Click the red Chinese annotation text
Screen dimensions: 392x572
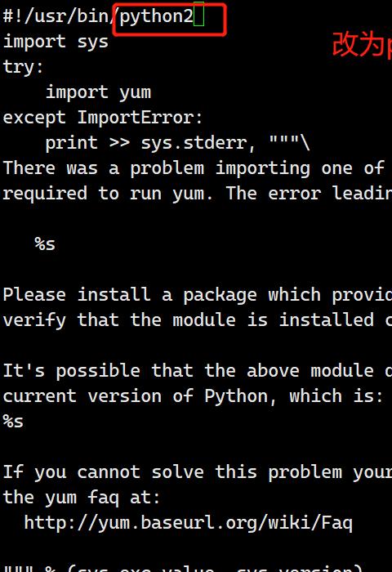coord(362,44)
